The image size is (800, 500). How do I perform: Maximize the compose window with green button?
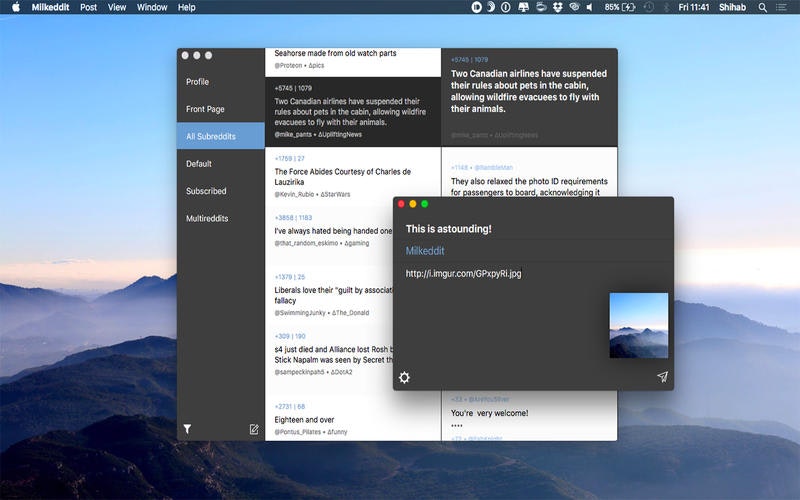424,204
